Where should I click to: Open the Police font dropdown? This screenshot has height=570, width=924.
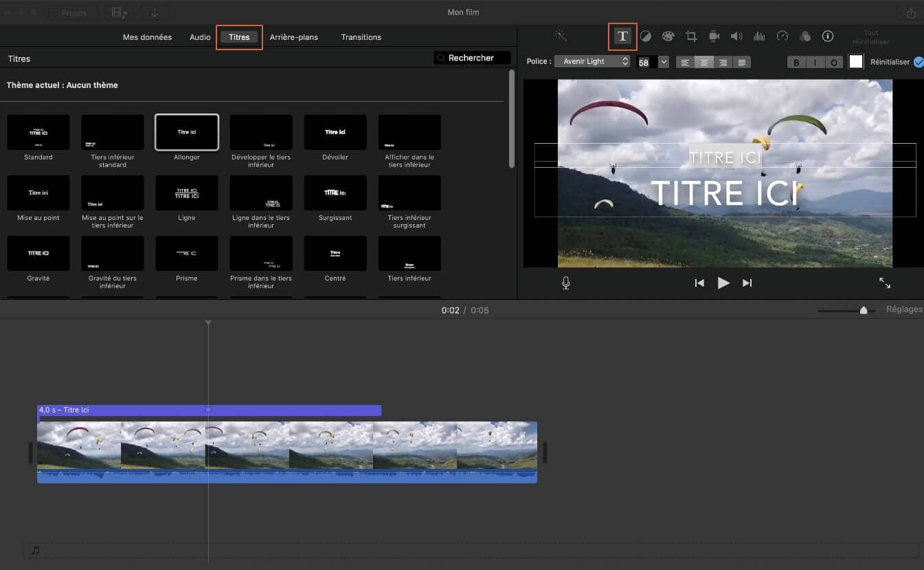click(591, 61)
